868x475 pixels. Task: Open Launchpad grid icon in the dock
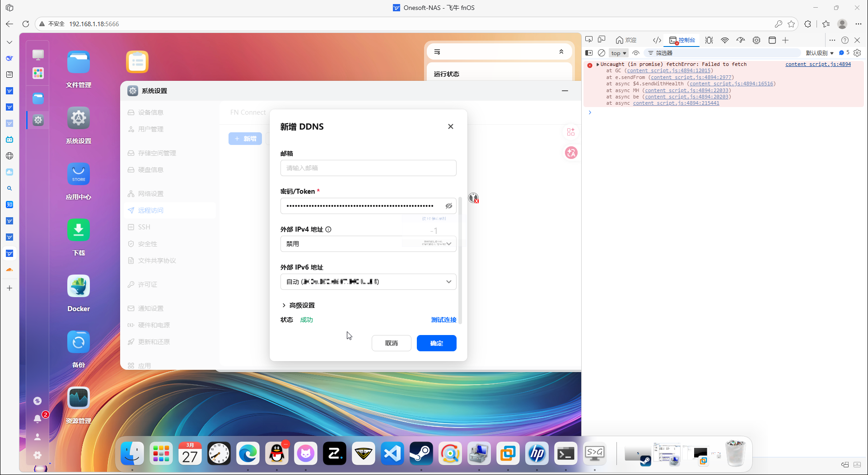click(161, 453)
